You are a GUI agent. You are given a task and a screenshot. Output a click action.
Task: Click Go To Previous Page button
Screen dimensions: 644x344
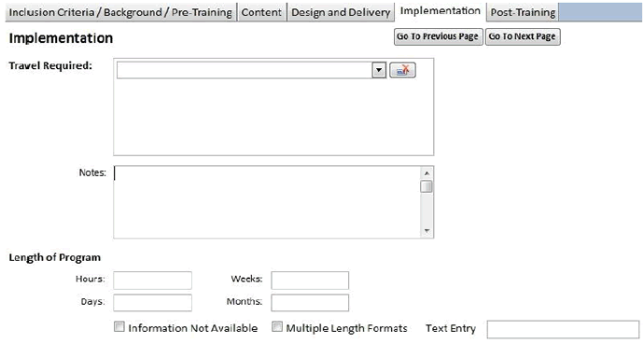[x=438, y=36]
